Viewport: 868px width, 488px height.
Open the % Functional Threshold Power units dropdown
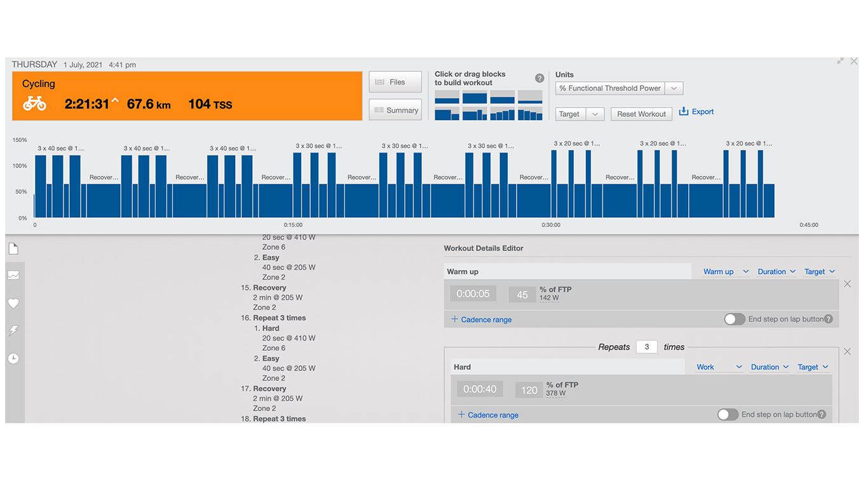(620, 88)
